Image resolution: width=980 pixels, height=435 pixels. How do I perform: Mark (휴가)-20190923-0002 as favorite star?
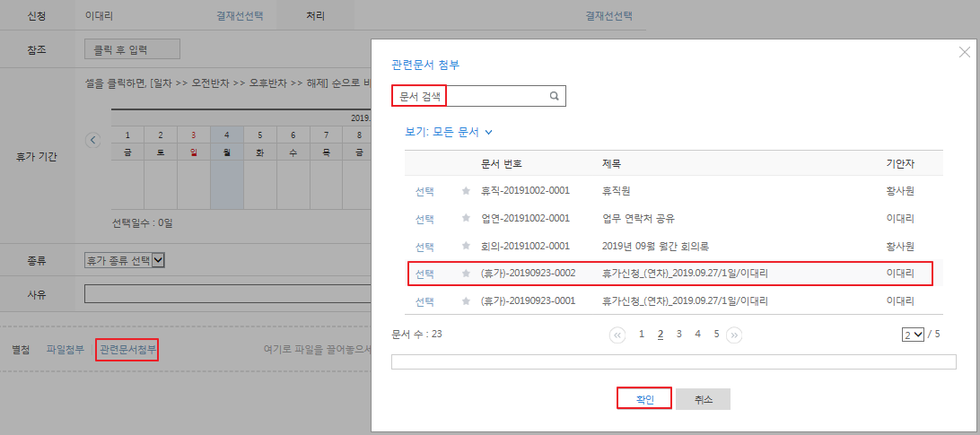pyautogui.click(x=466, y=274)
